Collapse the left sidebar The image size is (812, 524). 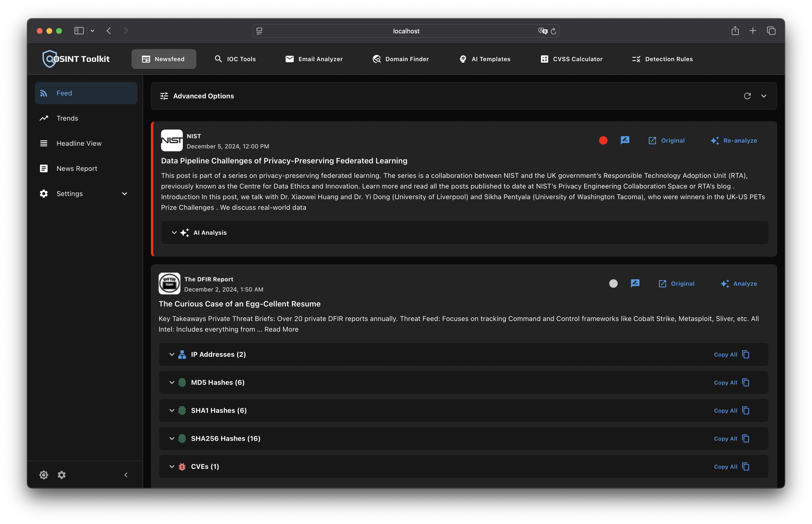[126, 475]
